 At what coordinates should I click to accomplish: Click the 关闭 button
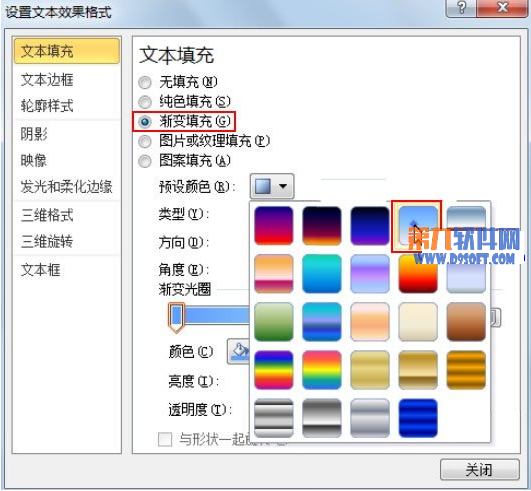(x=479, y=469)
